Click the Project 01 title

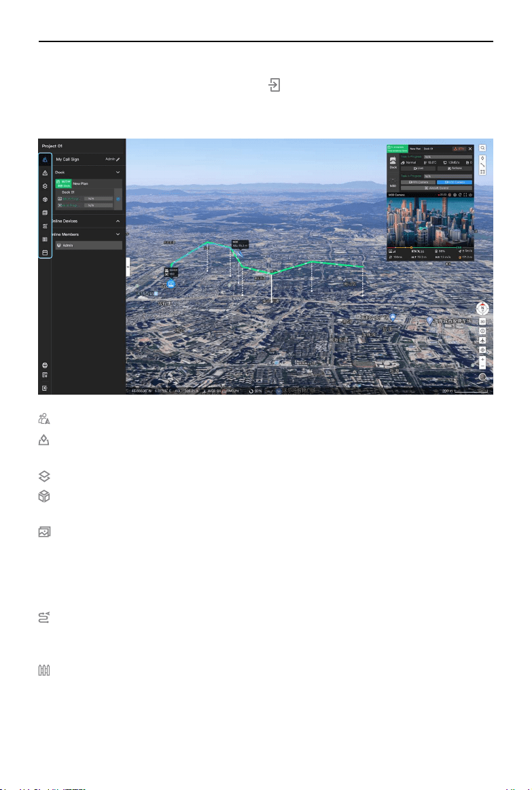point(52,146)
